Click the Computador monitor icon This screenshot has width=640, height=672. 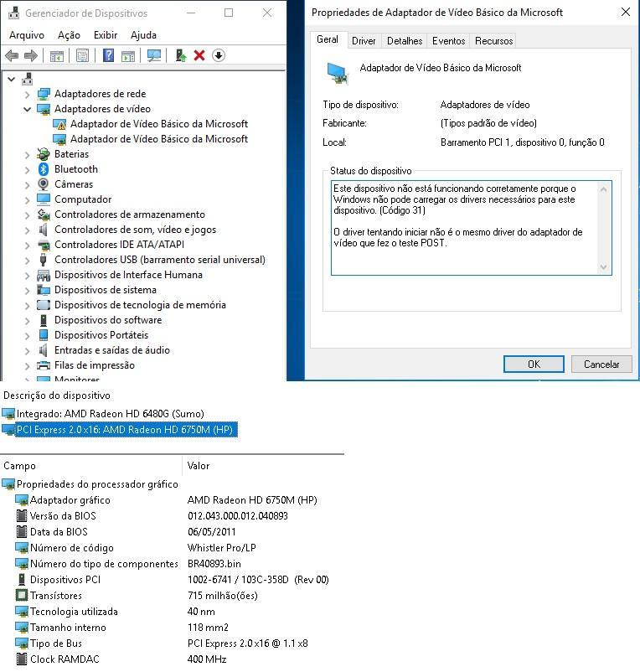pyautogui.click(x=44, y=199)
